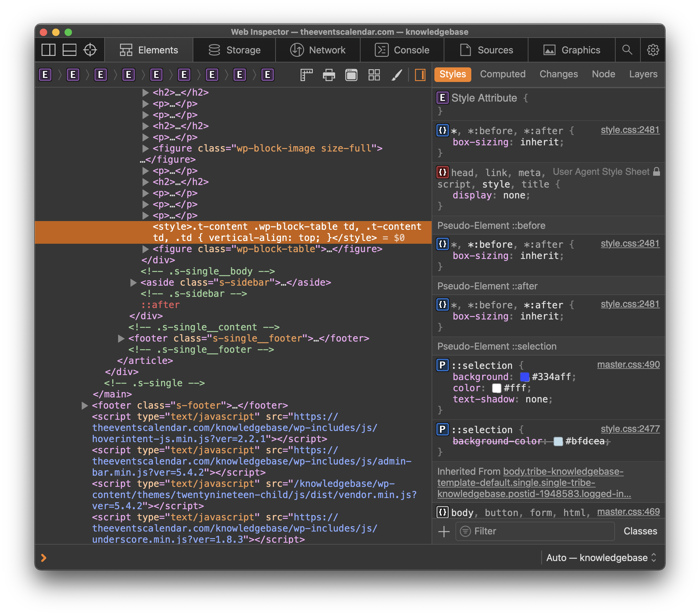Viewport: 700px width, 616px height.
Task: Select the closing </article> tag
Action: [x=145, y=361]
